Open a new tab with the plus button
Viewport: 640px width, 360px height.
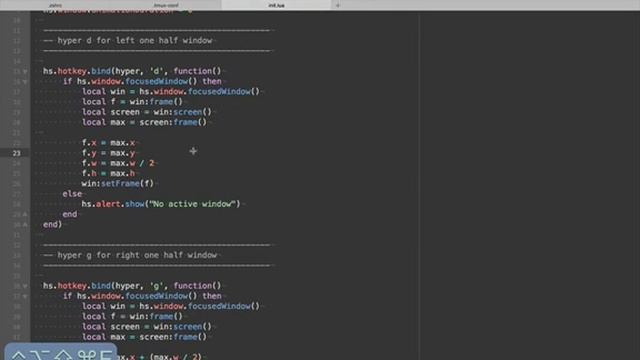338,5
